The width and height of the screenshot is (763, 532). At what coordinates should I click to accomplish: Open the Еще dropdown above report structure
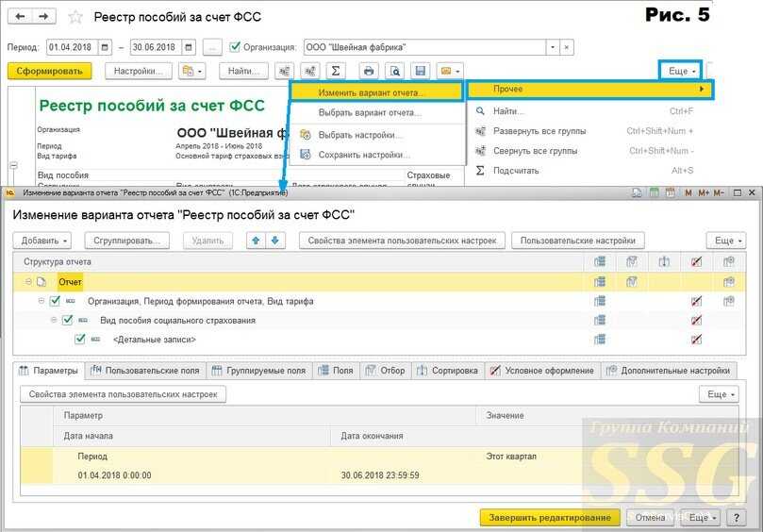coord(726,241)
